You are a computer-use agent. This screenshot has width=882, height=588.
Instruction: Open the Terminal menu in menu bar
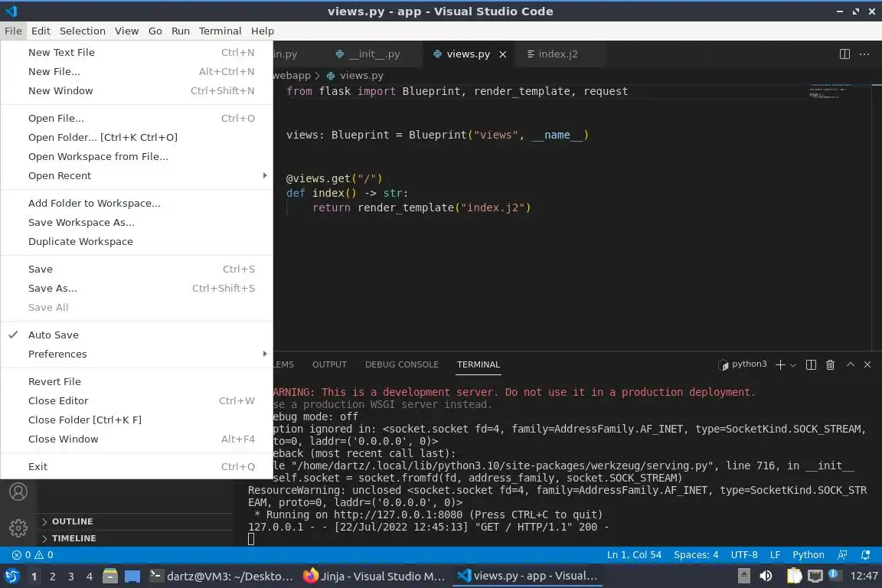[220, 31]
